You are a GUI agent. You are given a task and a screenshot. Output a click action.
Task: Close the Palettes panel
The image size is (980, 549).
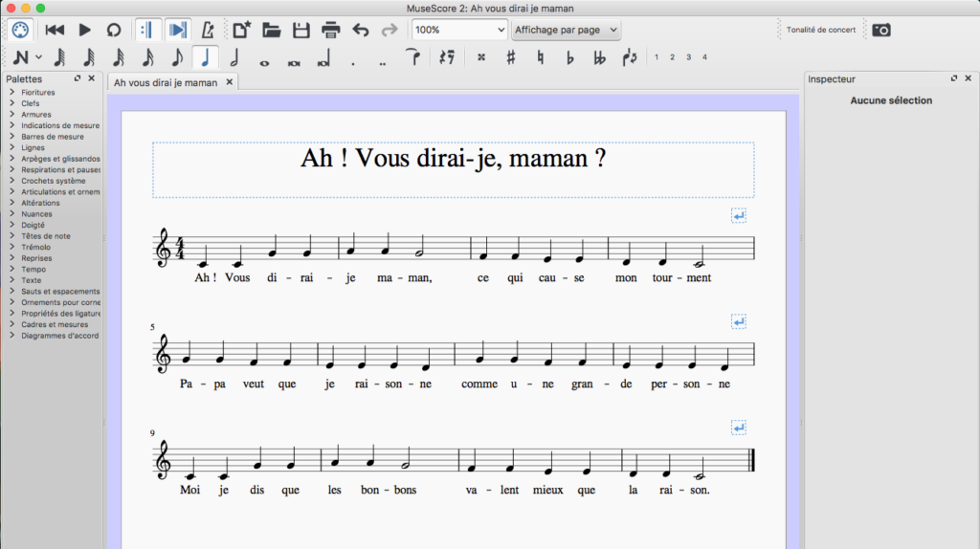[92, 78]
